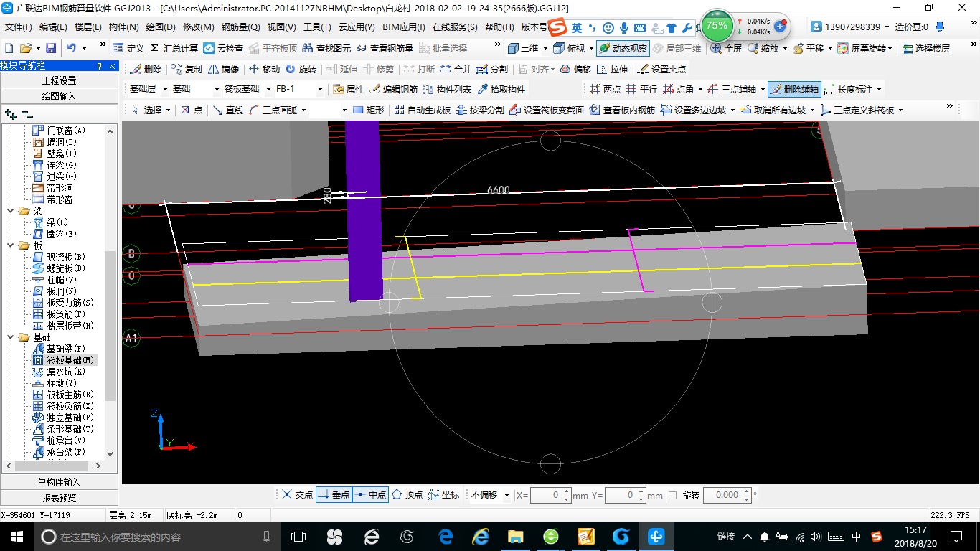Expand the 屏幕旋转 dropdown arrow
Viewport: 980px width, 551px height.
[891, 48]
